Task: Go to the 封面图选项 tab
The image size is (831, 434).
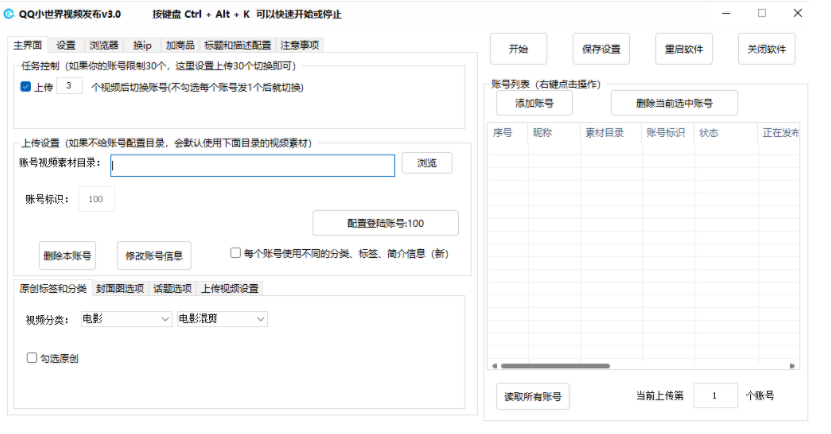Action: click(x=120, y=289)
